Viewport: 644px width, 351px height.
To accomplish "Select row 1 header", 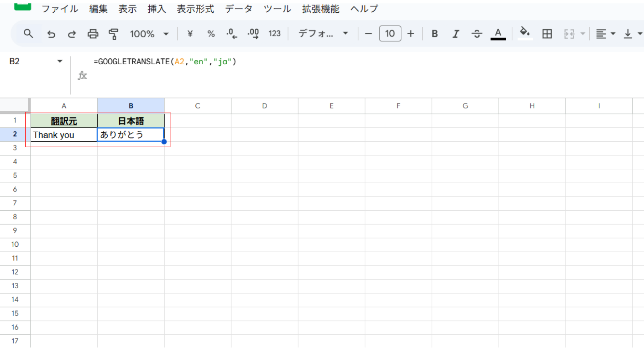I will tap(15, 121).
